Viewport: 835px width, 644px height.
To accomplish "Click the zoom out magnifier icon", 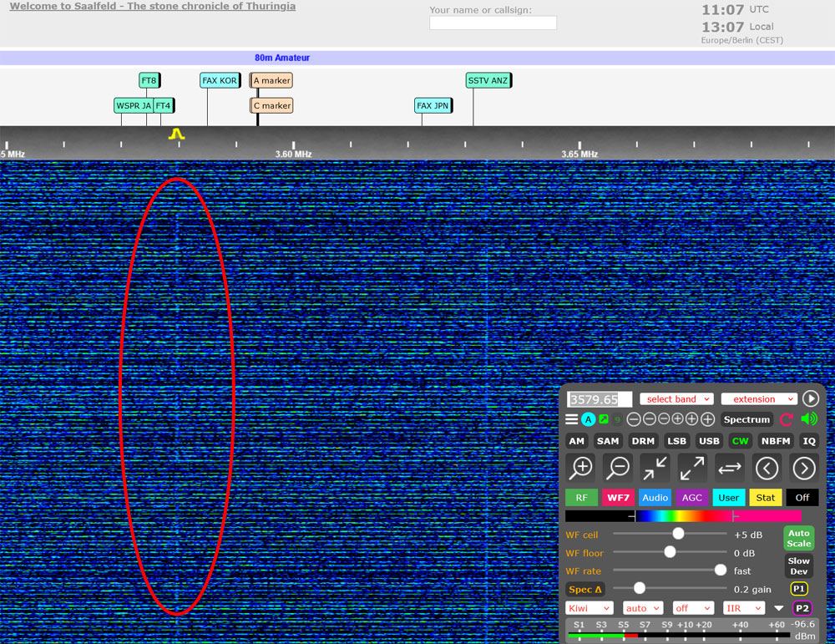I will tap(617, 468).
